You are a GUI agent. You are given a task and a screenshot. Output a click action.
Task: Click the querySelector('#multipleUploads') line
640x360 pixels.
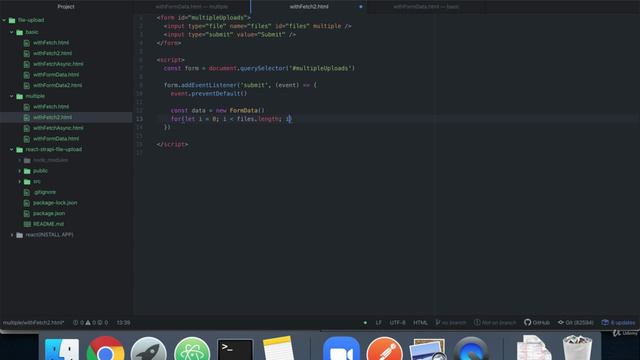point(259,69)
